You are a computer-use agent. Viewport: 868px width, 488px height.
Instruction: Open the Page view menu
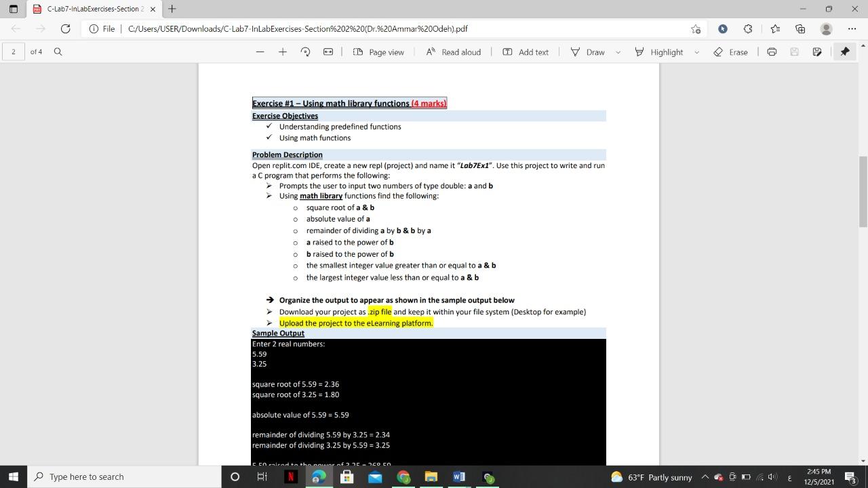click(x=378, y=52)
